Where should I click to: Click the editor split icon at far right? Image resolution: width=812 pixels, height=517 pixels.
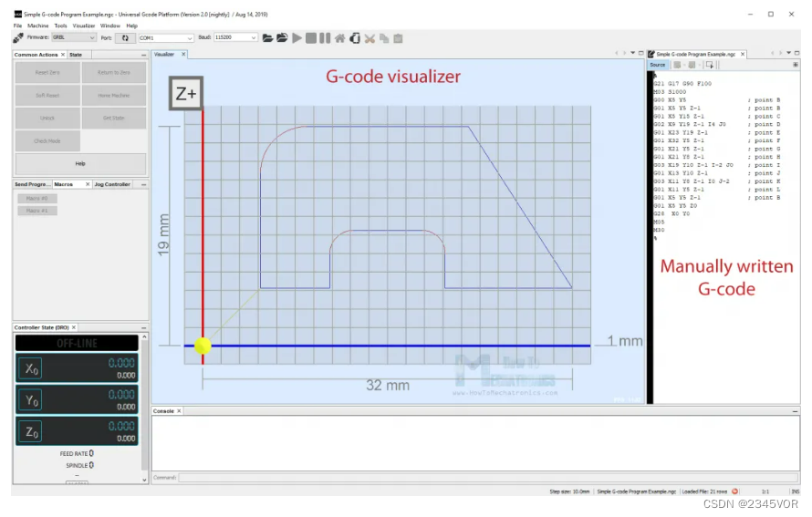point(796,65)
